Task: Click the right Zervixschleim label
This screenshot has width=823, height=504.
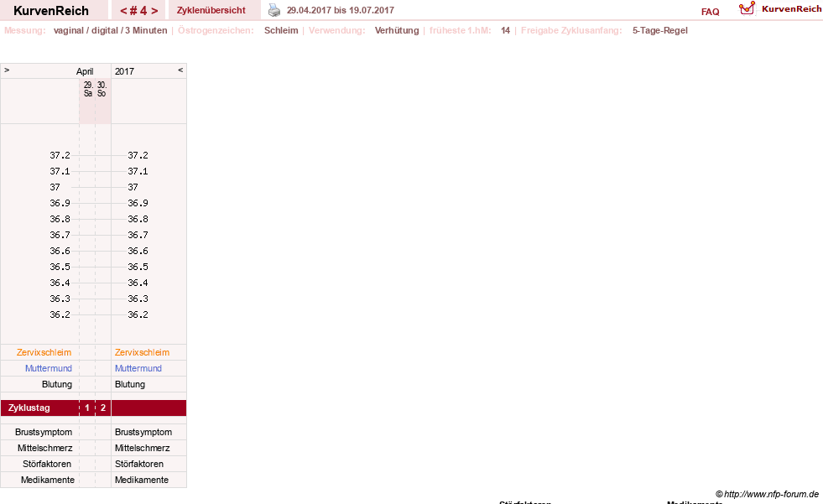Action: [x=143, y=352]
